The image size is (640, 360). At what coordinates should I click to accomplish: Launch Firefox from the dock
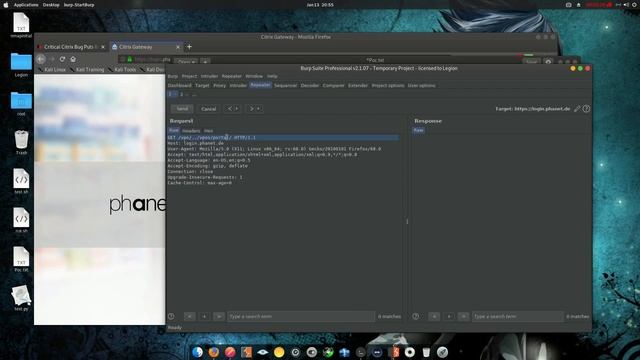[x=213, y=352]
